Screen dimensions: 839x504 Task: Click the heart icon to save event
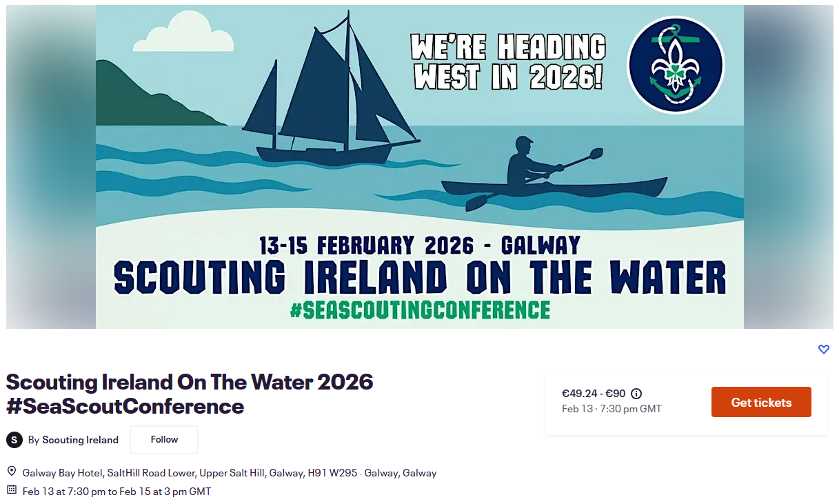[x=823, y=350]
